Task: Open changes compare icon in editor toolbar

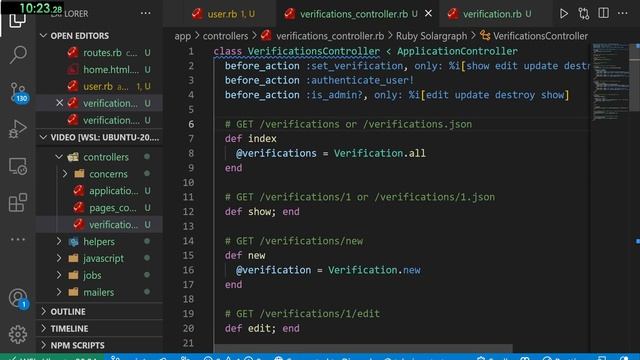Action: pyautogui.click(x=584, y=14)
